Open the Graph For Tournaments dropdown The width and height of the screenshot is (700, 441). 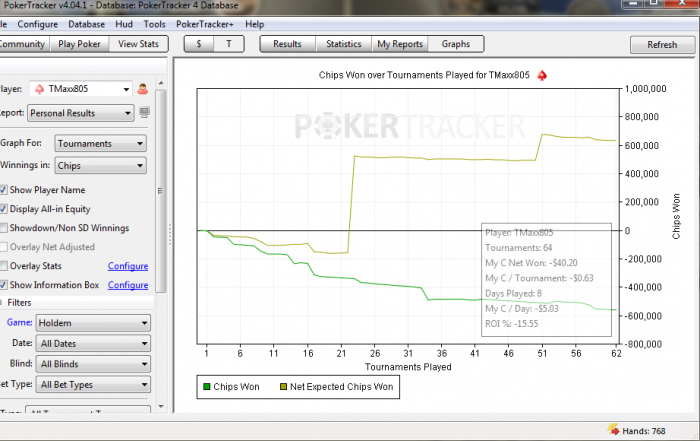100,143
